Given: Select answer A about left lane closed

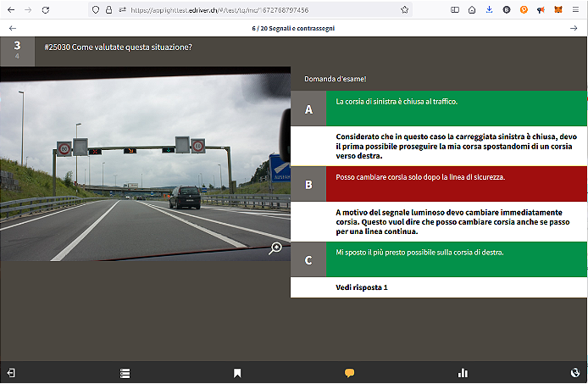Looking at the screenshot, I should coord(457,109).
